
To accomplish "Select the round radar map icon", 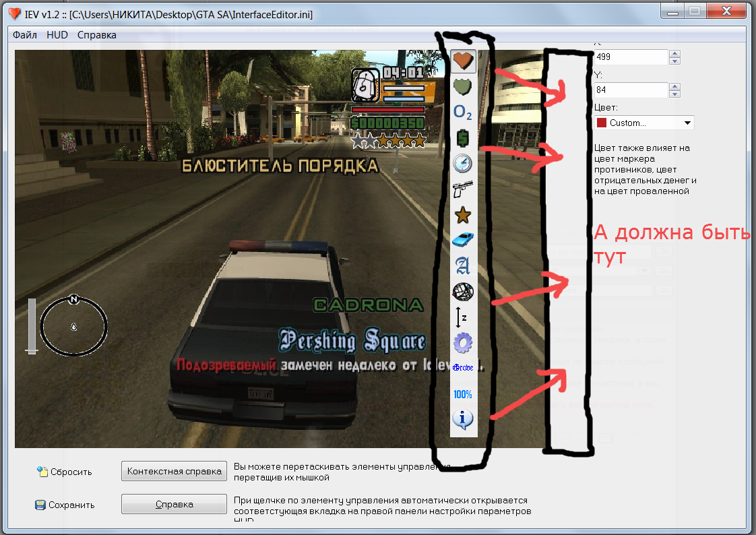I will coord(463,291).
